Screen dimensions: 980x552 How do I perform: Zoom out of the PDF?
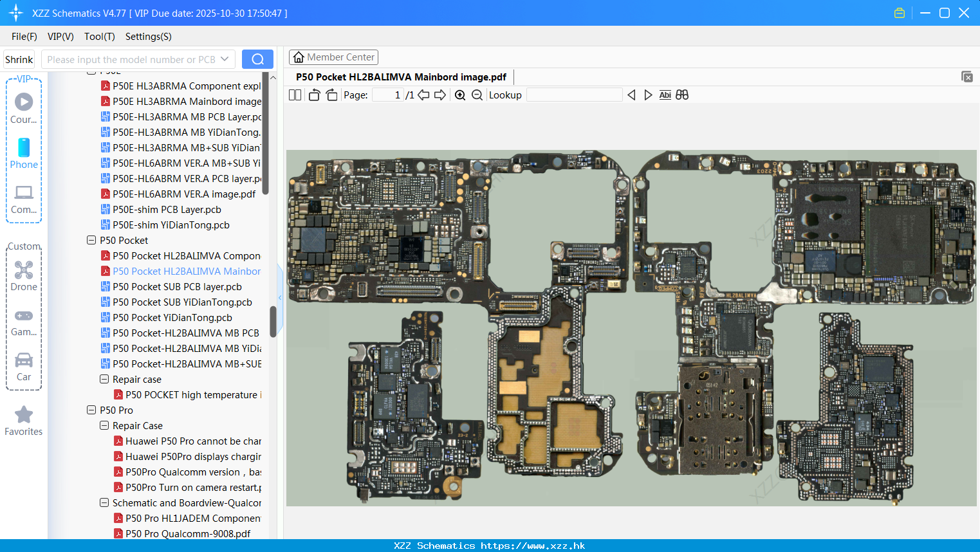[477, 95]
